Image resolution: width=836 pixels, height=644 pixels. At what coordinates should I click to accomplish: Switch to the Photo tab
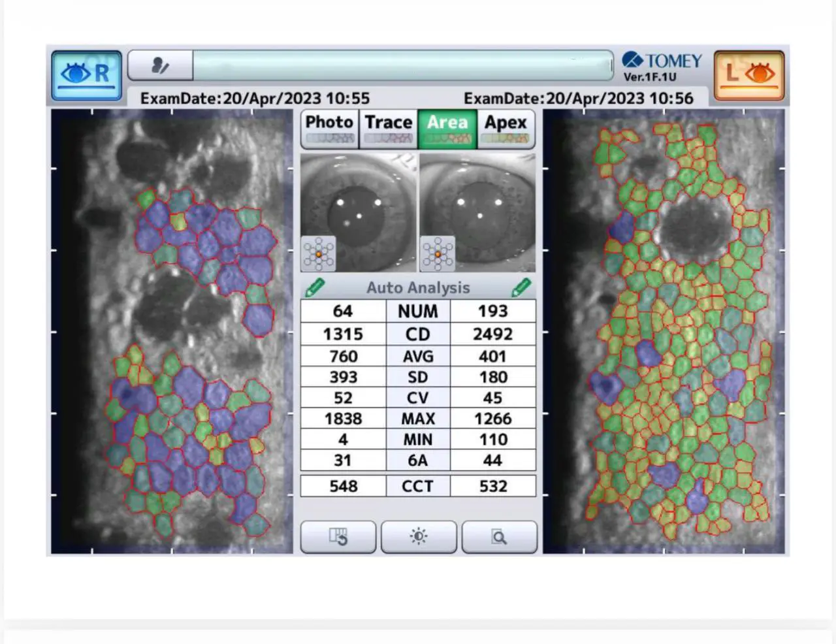(x=329, y=129)
